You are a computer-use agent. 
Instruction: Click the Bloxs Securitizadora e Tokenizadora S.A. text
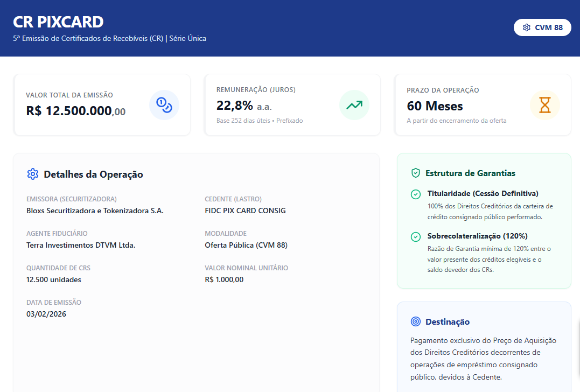tap(95, 211)
